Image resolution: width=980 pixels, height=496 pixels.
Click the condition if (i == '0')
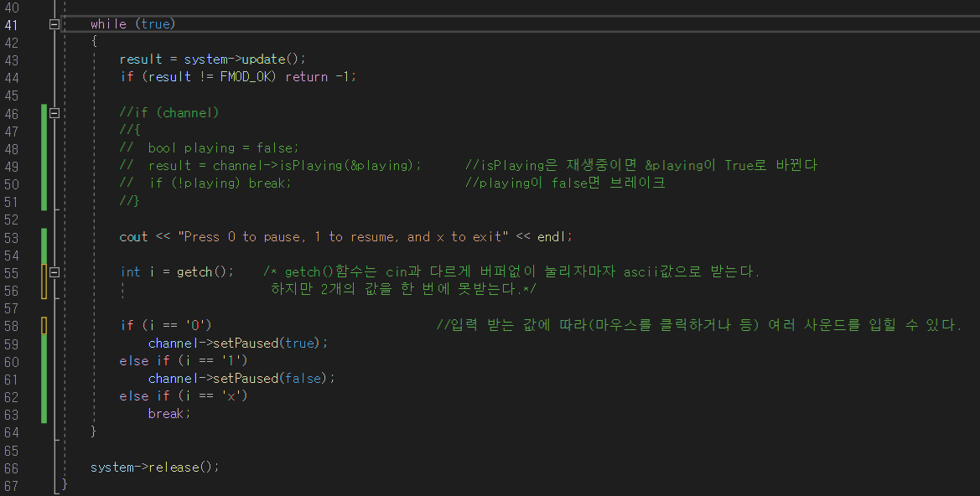point(166,325)
